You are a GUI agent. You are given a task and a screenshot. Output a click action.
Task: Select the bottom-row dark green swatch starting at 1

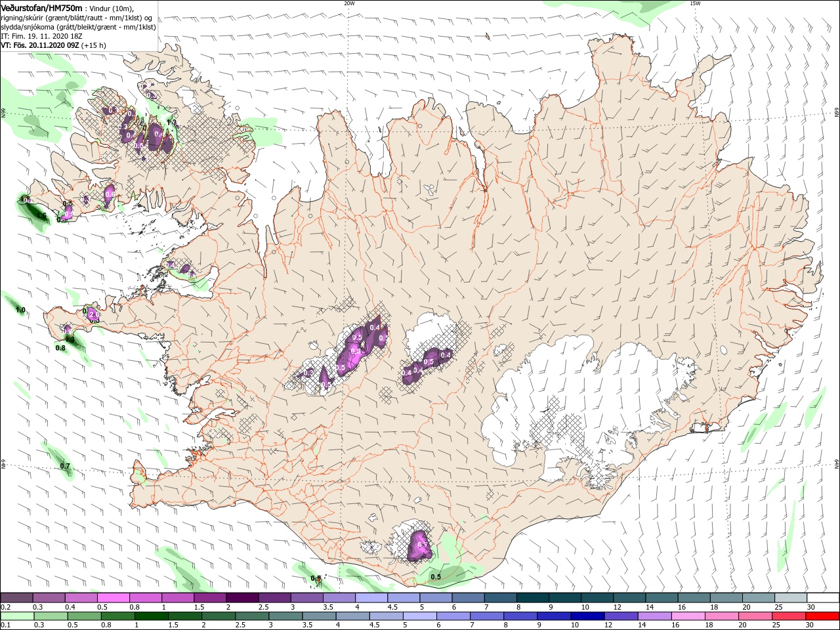click(x=152, y=616)
